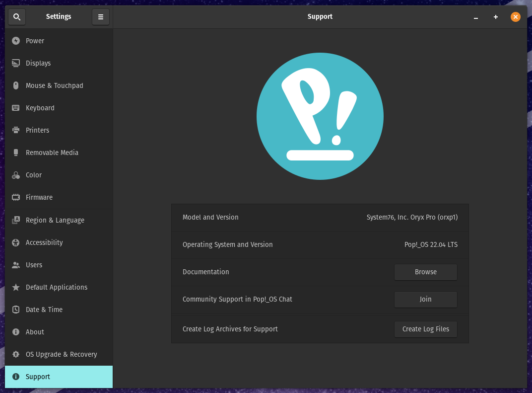Image resolution: width=532 pixels, height=393 pixels.
Task: Click the search icon in Settings
Action: 16,16
